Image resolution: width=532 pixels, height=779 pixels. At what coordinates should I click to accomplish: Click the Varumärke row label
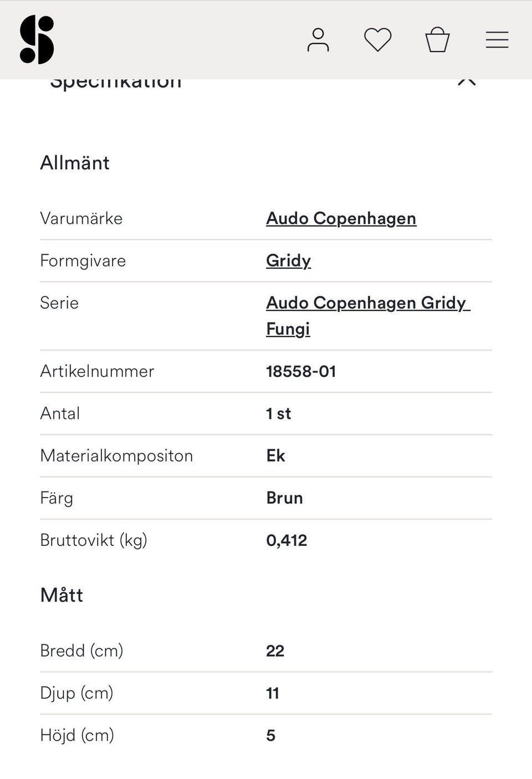(81, 218)
